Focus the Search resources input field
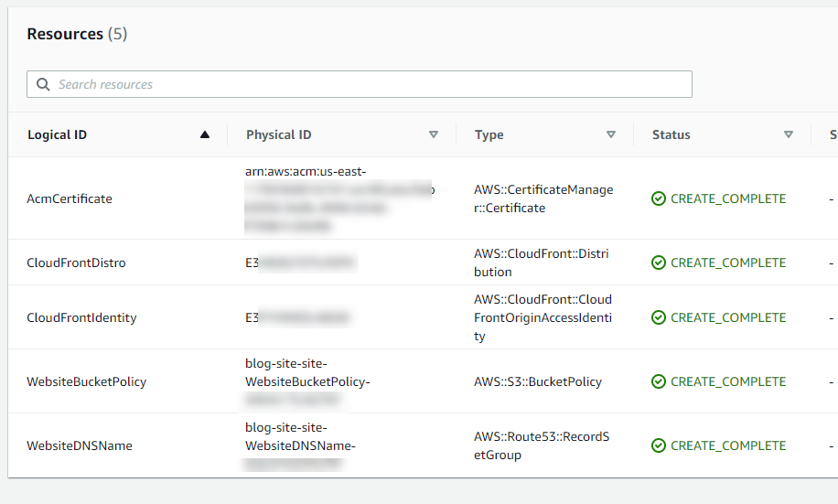This screenshot has width=838, height=504. click(366, 84)
